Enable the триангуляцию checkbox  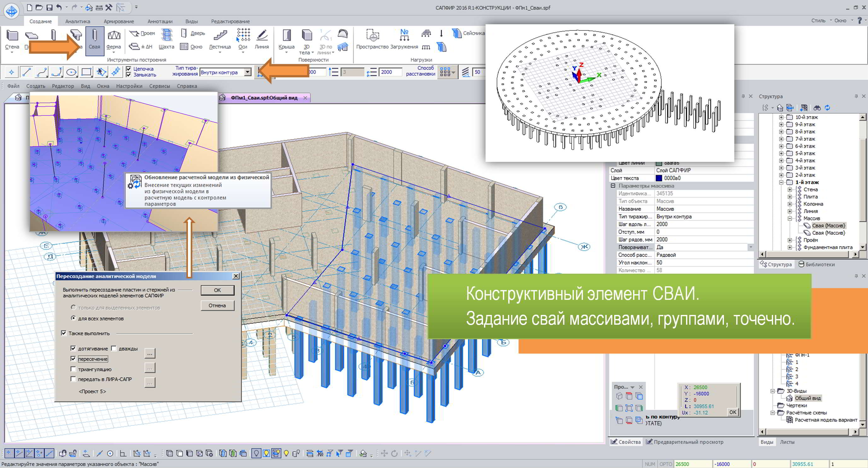[73, 369]
